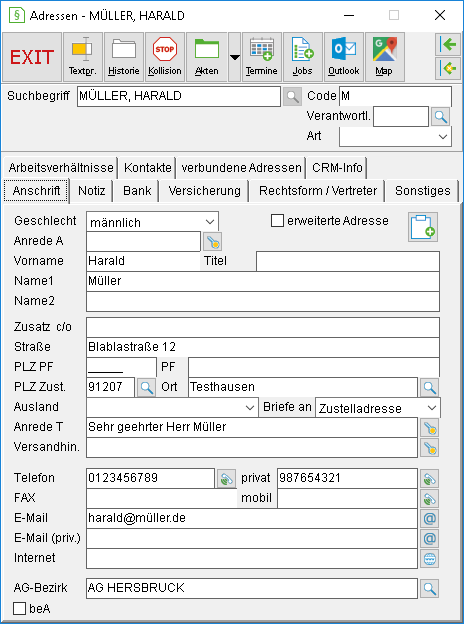Click the Titel input field
Viewport: 464px width, 624px height.
coord(348,261)
